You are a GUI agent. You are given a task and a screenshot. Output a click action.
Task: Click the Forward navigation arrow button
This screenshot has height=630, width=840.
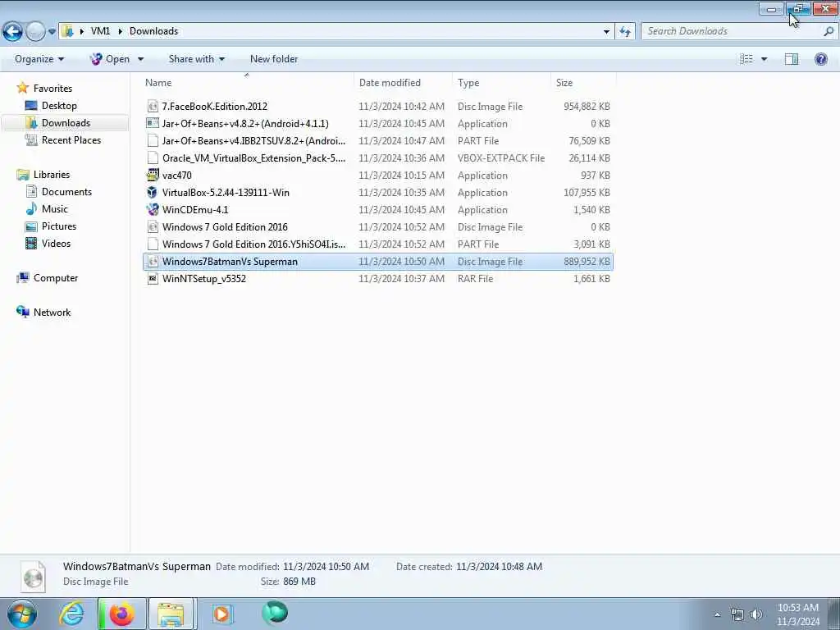pos(35,32)
